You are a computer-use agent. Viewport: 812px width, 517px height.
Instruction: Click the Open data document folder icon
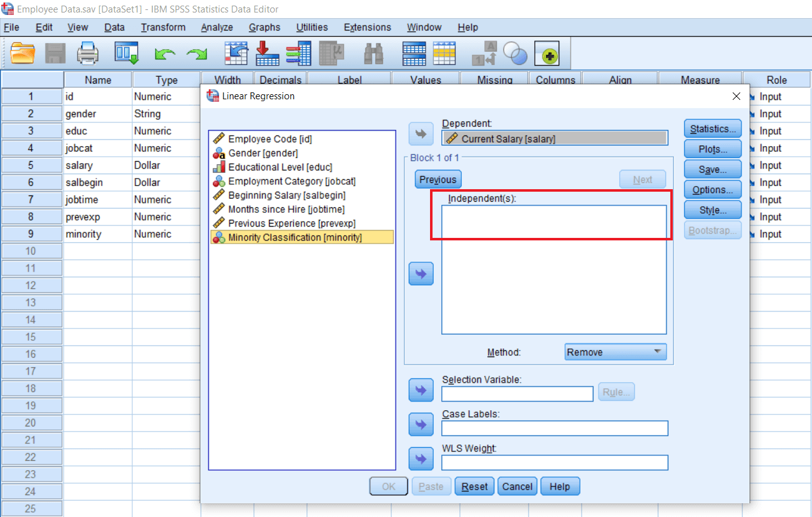pos(23,54)
